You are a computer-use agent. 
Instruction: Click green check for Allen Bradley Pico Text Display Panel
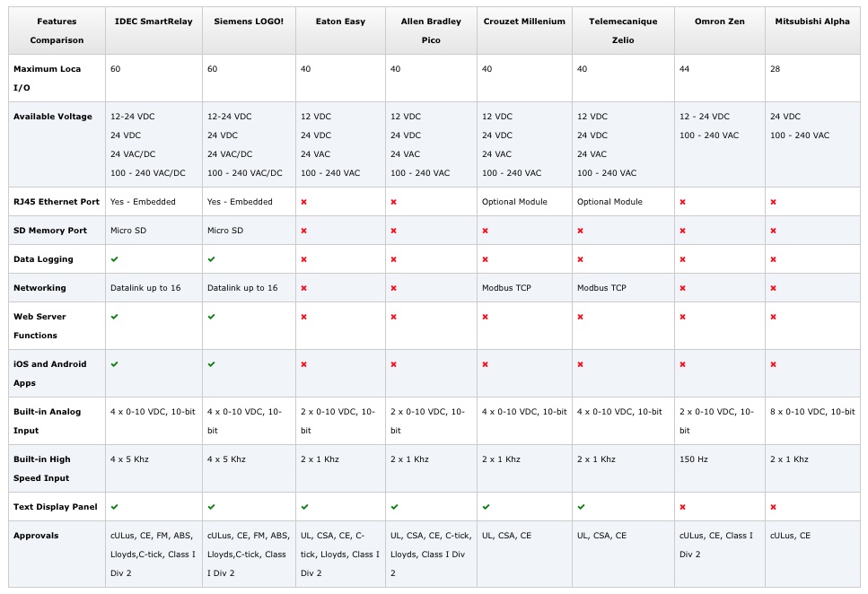pyautogui.click(x=395, y=507)
